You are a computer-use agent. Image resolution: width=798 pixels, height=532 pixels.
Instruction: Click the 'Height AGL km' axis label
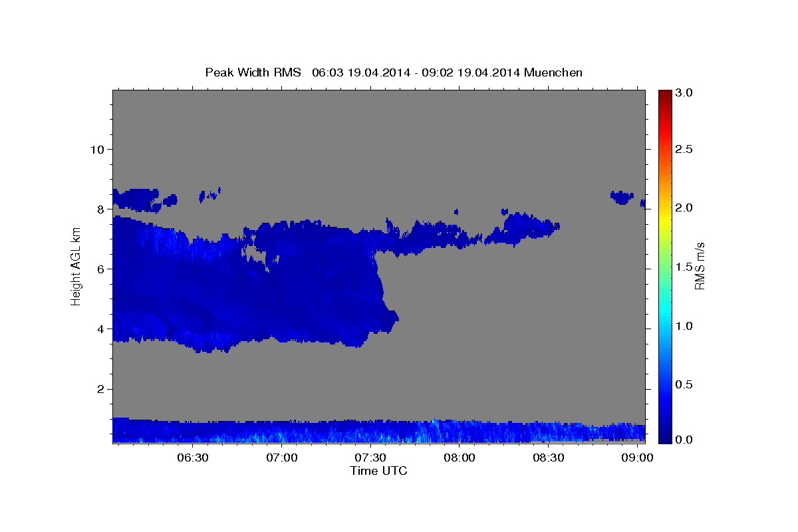point(76,267)
